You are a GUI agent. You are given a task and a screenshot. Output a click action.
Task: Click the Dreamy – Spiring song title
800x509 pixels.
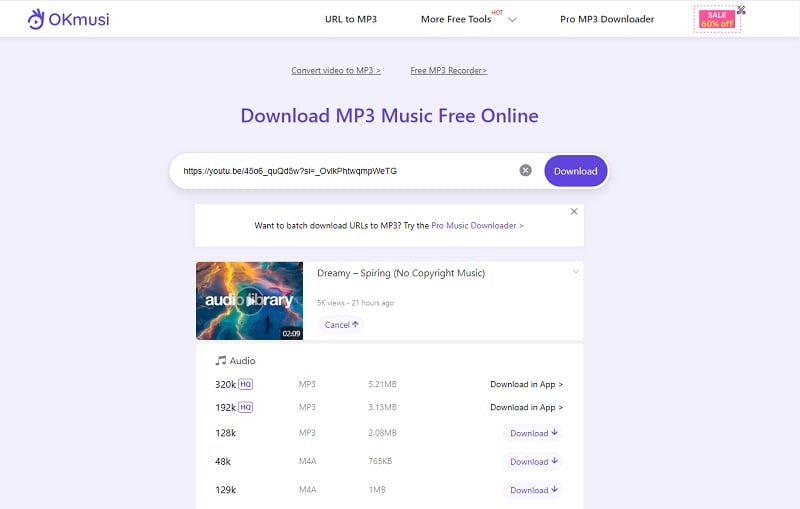coord(401,273)
